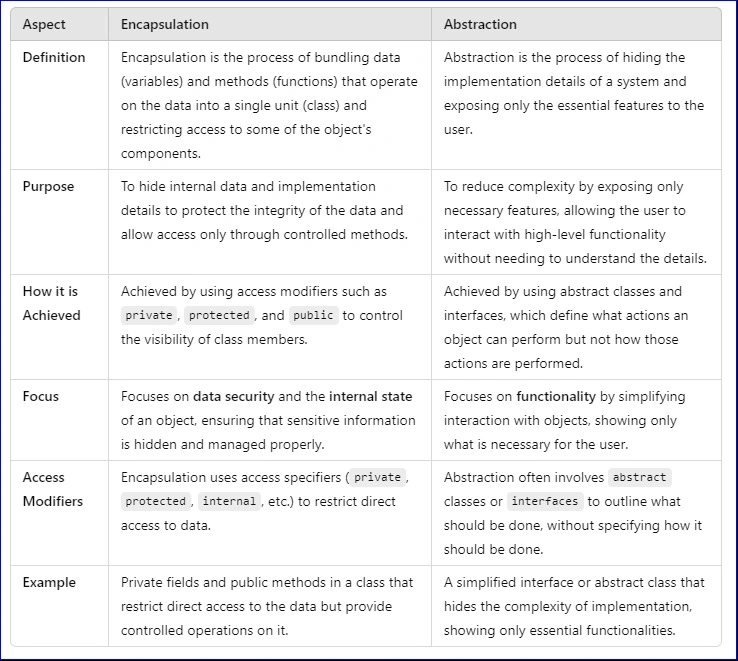Click the Encapsulation definition cell text
738x661 pixels.
coord(269,105)
